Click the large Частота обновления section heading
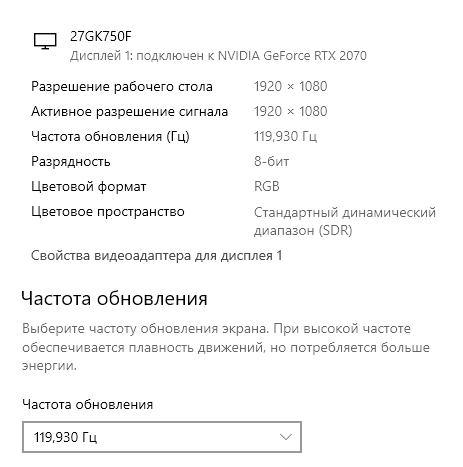 (x=114, y=298)
